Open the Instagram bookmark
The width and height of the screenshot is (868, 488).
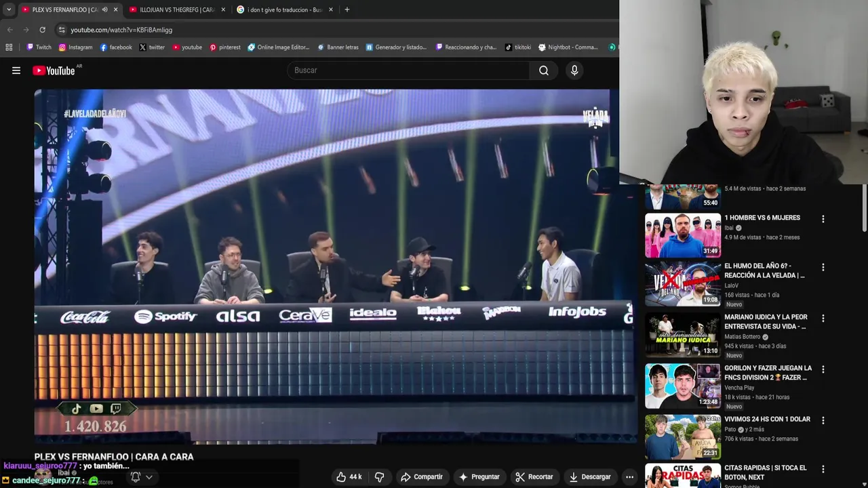point(75,47)
